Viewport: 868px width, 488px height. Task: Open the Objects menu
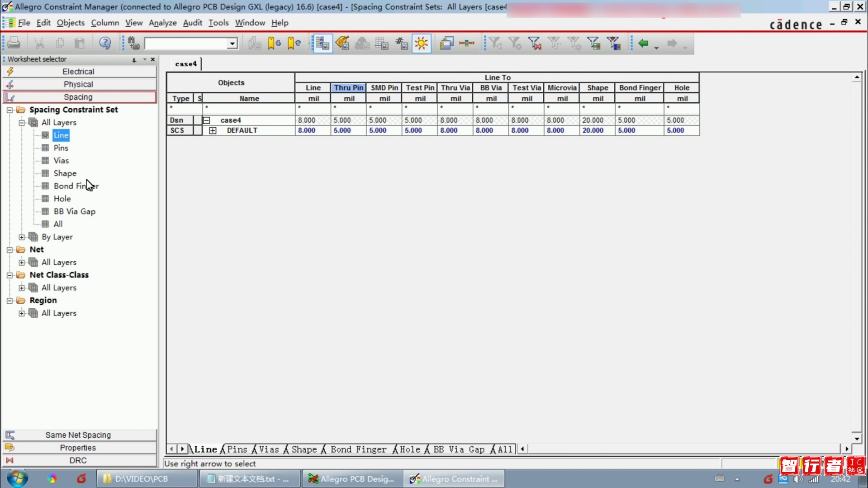pyautogui.click(x=71, y=23)
